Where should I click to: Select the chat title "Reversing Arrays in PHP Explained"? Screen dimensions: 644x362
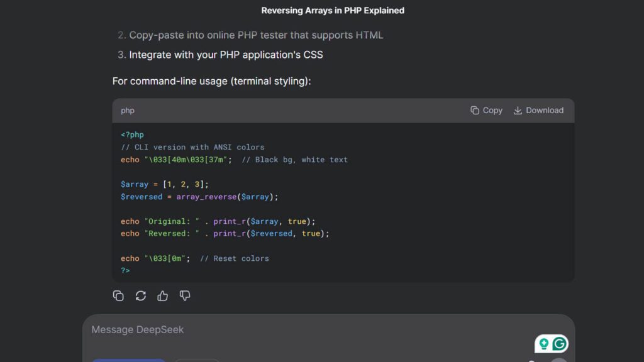pyautogui.click(x=333, y=11)
